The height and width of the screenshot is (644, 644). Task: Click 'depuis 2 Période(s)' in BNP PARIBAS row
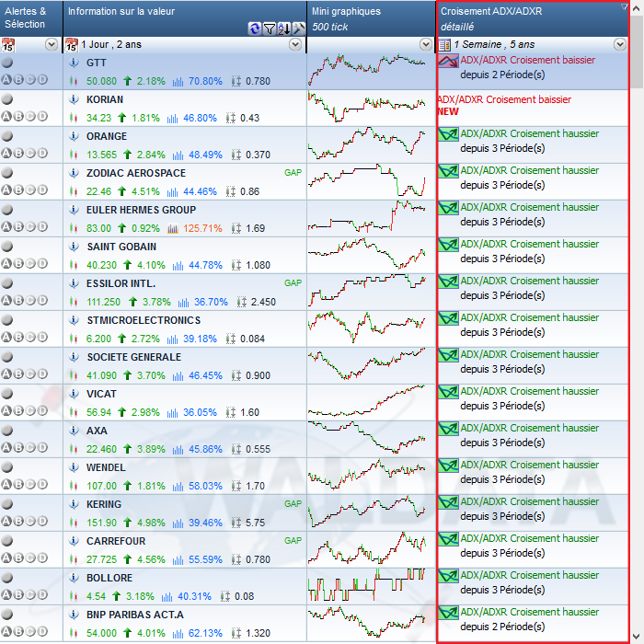click(502, 627)
